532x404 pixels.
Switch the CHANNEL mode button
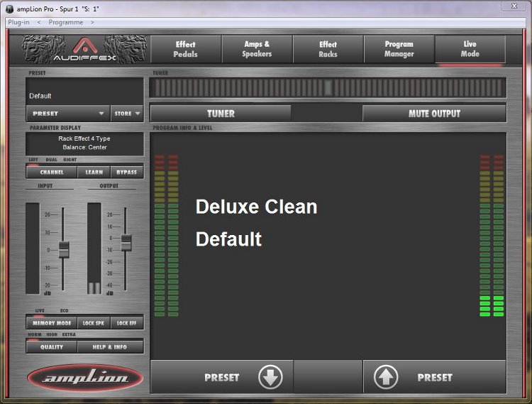52,172
